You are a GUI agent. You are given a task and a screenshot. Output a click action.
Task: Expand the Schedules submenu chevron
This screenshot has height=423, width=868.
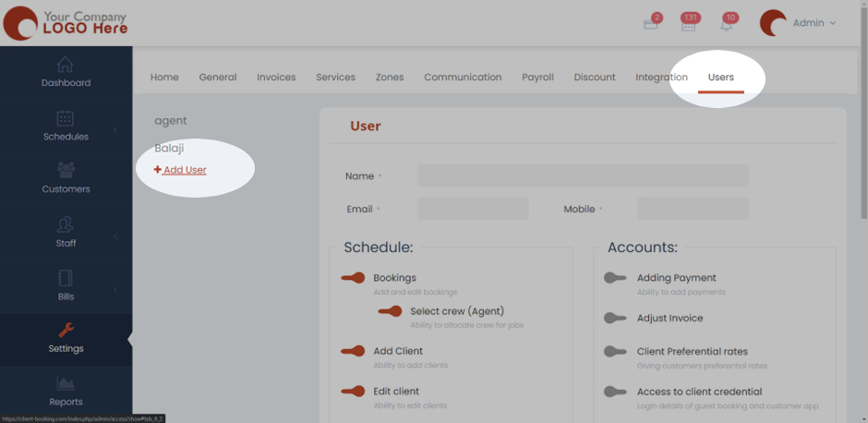(x=115, y=130)
